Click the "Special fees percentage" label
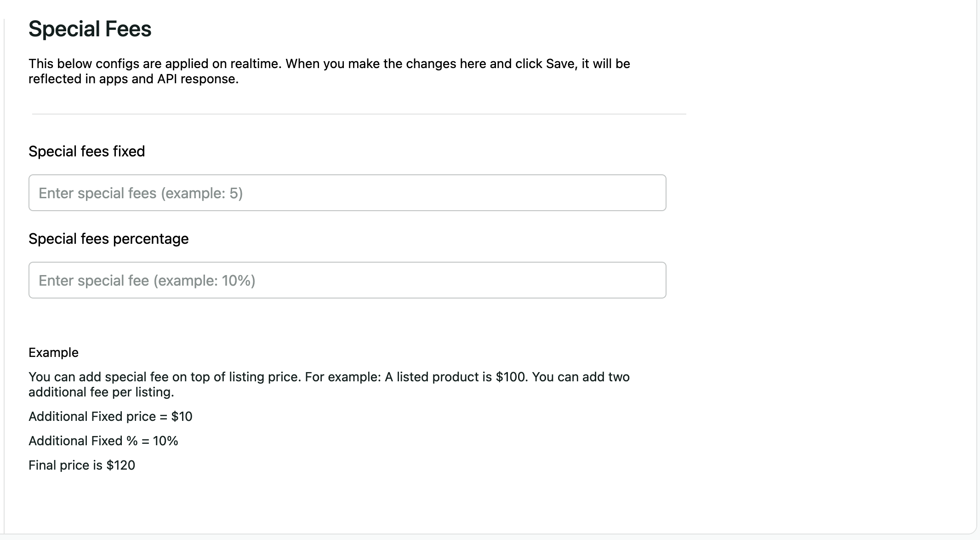This screenshot has width=980, height=540. click(108, 239)
